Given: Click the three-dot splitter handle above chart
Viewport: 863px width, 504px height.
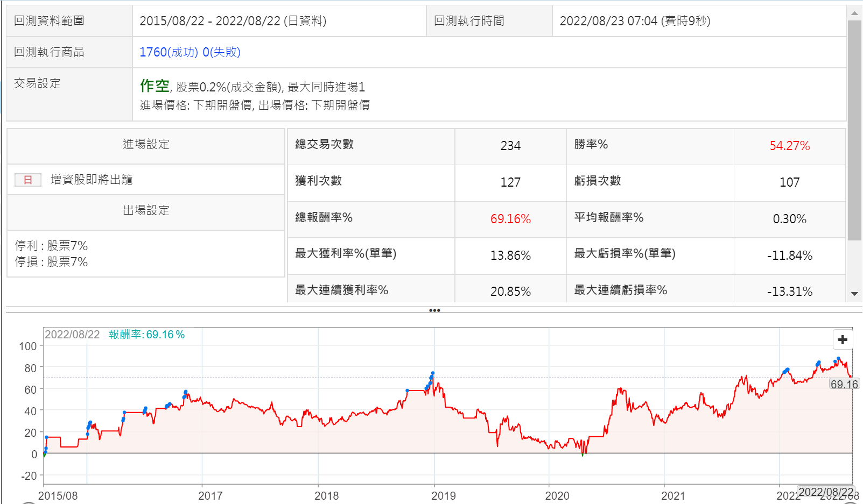Looking at the screenshot, I should tap(434, 310).
